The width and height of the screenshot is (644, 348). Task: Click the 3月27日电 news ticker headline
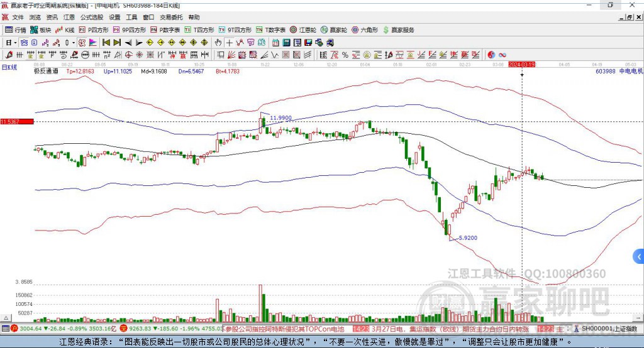(450, 329)
